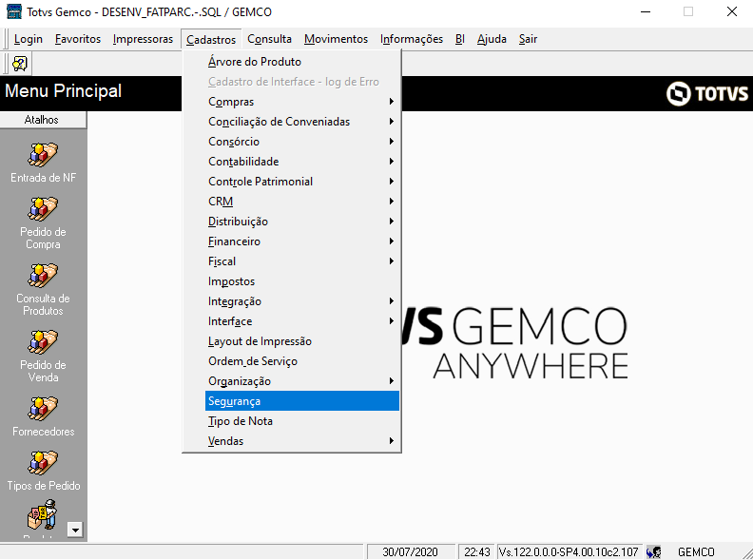753x560 pixels.
Task: Select Árvore do Produto menu entry
Action: pyautogui.click(x=302, y=62)
